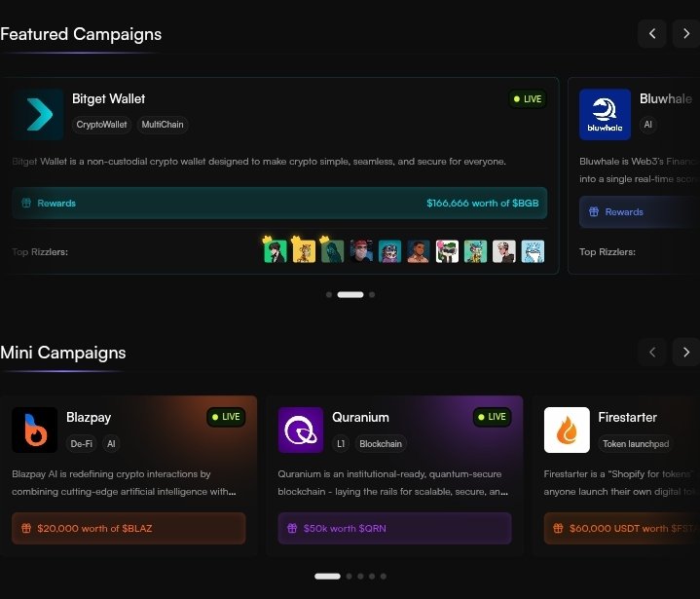Screen dimensions: 700x599
Task: Select the last Top Rizzler avatar, light blue
Action: [533, 251]
